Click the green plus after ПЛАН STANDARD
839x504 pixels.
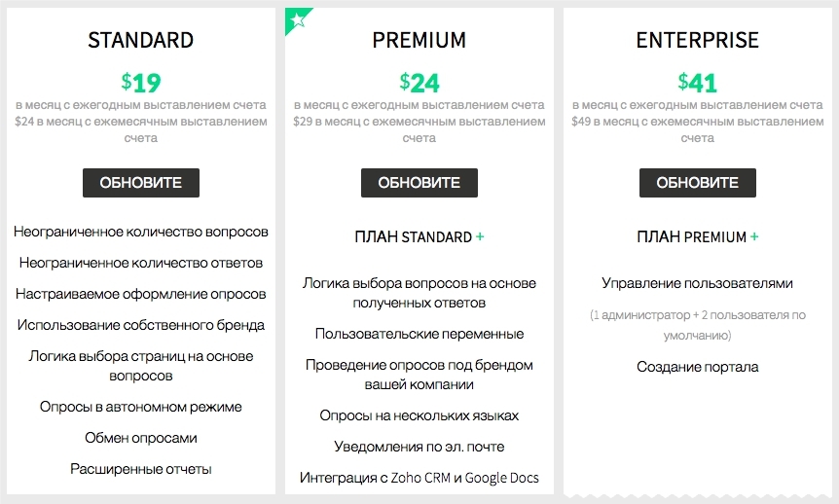[x=480, y=236]
